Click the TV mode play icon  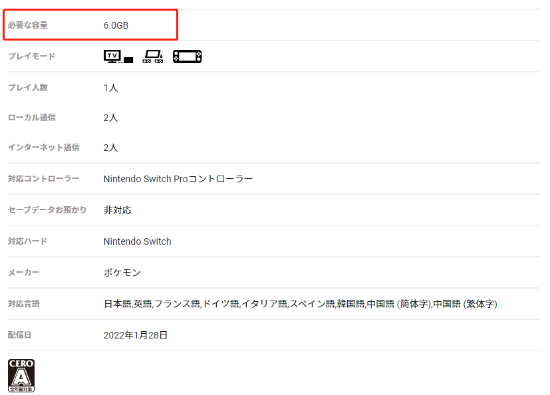tap(118, 56)
